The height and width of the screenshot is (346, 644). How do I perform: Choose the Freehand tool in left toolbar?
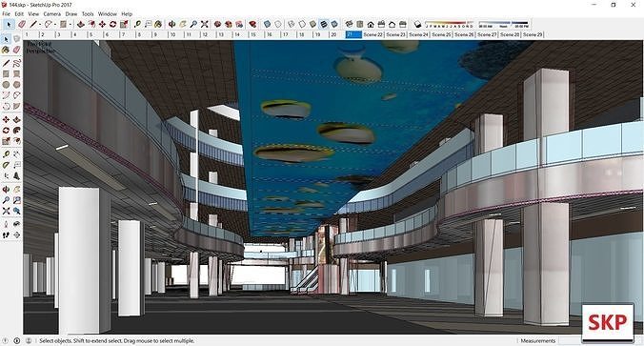click(x=16, y=63)
